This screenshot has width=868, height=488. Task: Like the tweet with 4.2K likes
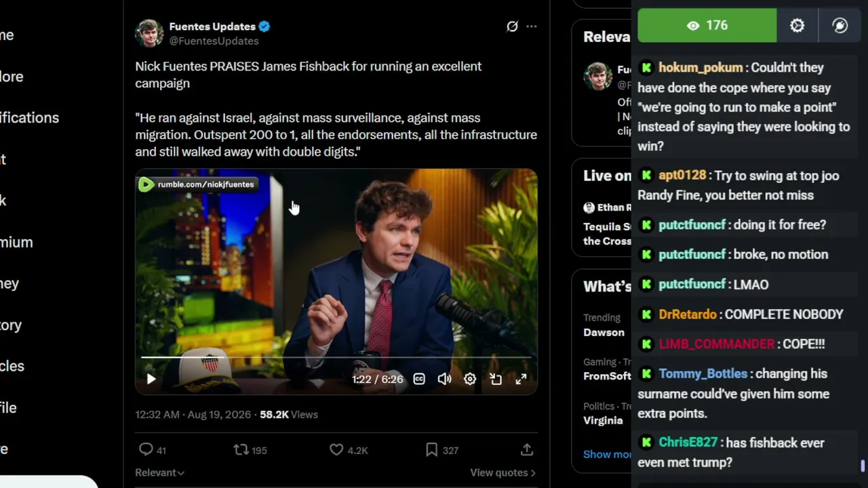(336, 449)
